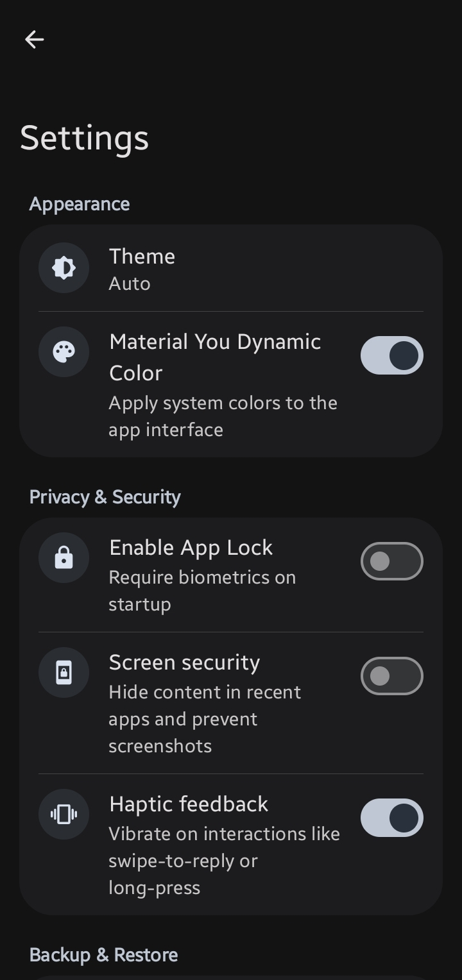The width and height of the screenshot is (462, 980).
Task: Select the Screen security row title
Action: click(x=185, y=663)
